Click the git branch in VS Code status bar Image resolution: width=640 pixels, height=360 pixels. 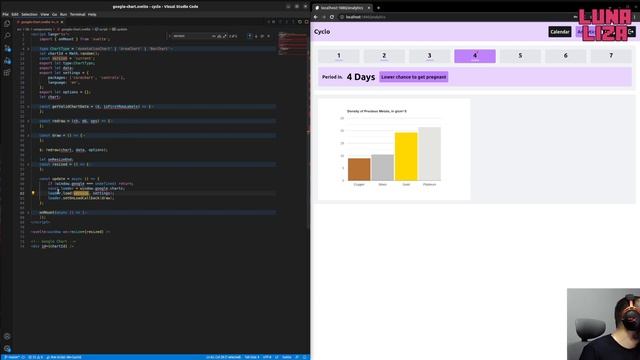point(12,357)
